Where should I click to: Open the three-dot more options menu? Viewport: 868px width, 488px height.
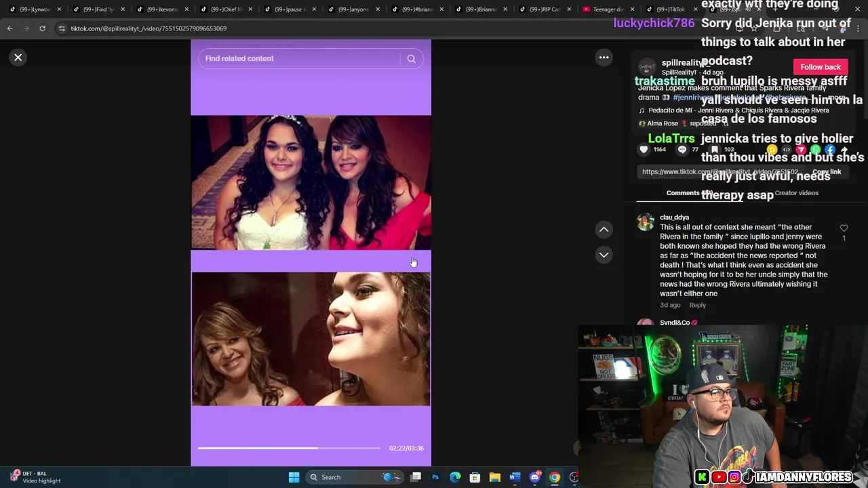click(604, 58)
